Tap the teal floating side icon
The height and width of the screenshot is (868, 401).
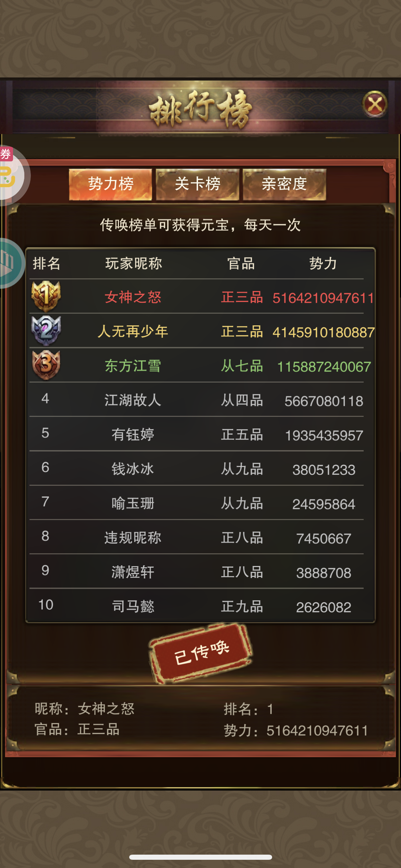(10, 263)
